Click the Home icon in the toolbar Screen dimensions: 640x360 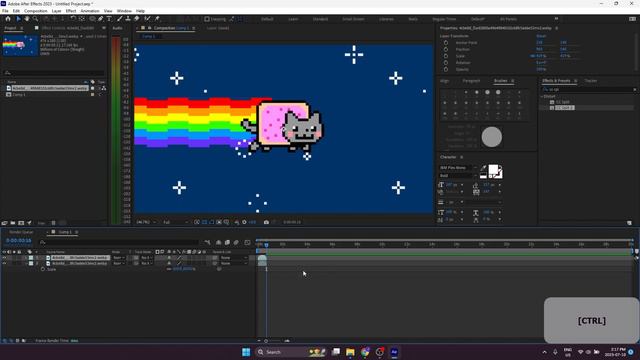pos(8,19)
